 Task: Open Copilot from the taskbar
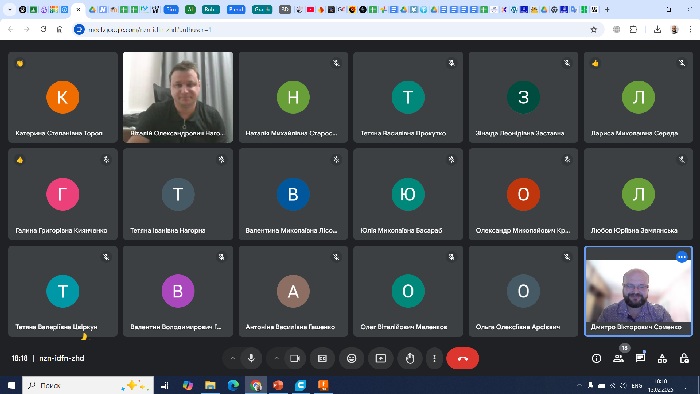click(188, 385)
